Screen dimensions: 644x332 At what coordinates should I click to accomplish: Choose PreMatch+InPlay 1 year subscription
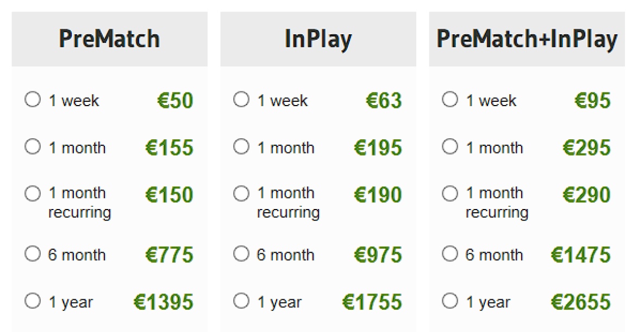pos(450,301)
